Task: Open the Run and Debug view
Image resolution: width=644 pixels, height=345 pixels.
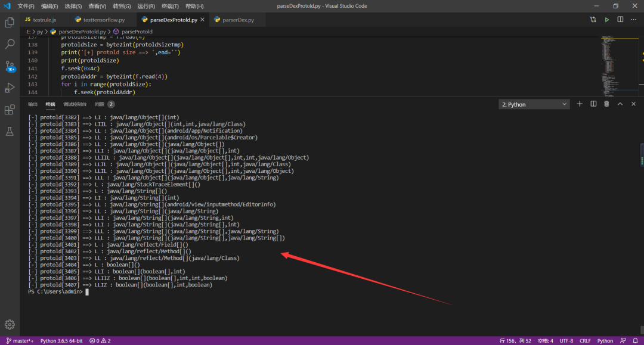Action: (x=10, y=88)
